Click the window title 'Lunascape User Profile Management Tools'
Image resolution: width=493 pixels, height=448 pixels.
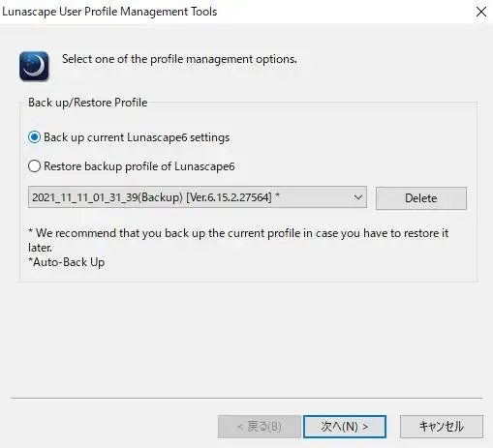109,12
